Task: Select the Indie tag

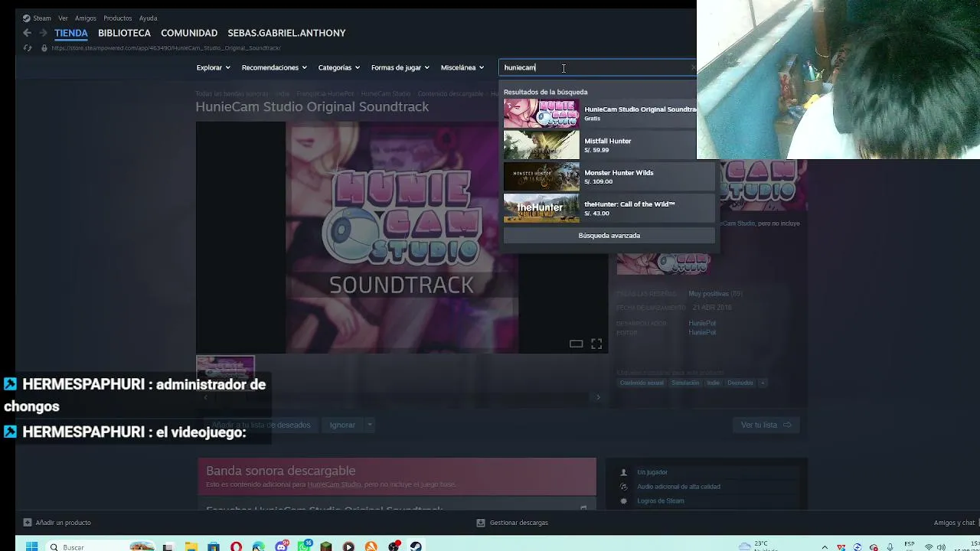Action: [713, 383]
